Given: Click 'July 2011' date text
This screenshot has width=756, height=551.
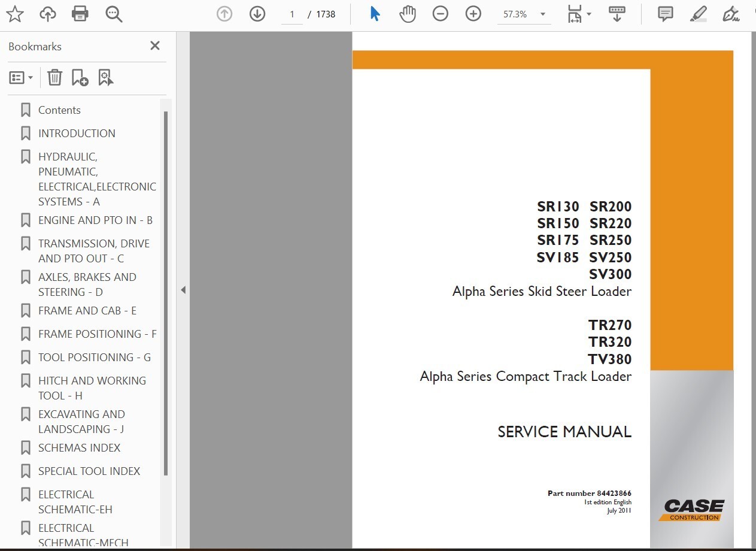Looking at the screenshot, I should (x=619, y=510).
